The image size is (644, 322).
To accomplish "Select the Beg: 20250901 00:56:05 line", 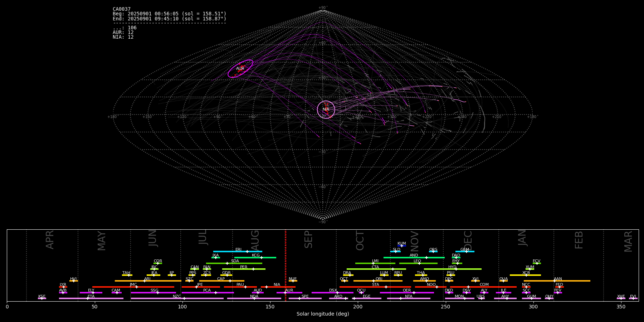I will pyautogui.click(x=170, y=14).
